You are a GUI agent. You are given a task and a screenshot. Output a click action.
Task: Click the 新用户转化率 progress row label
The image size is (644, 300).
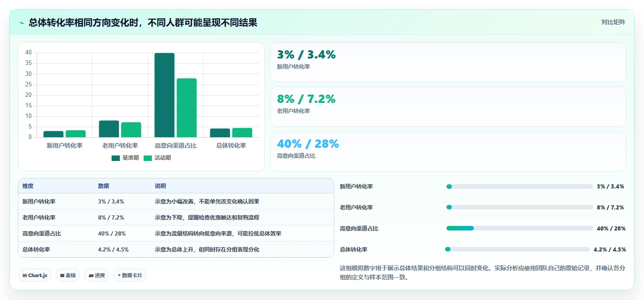click(x=356, y=187)
